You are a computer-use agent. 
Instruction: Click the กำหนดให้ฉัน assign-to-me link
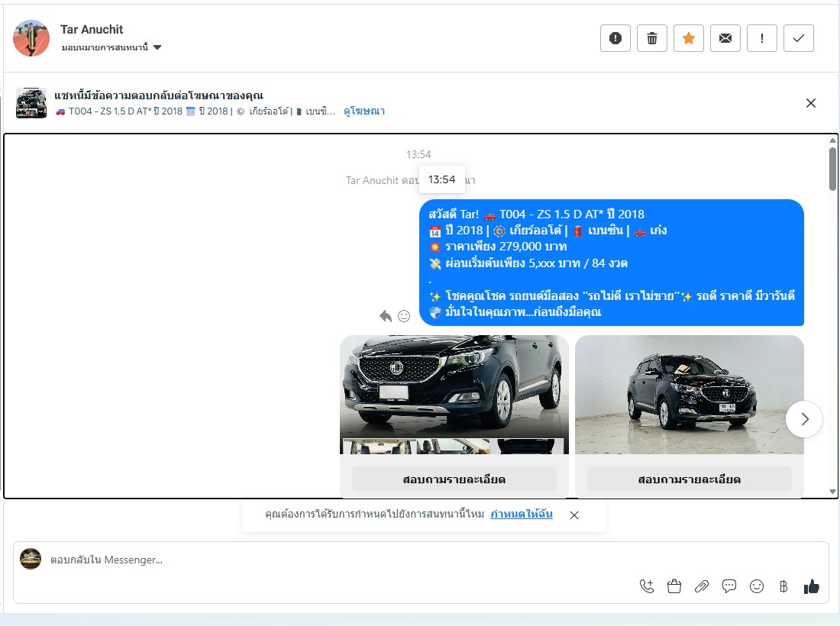point(522,514)
